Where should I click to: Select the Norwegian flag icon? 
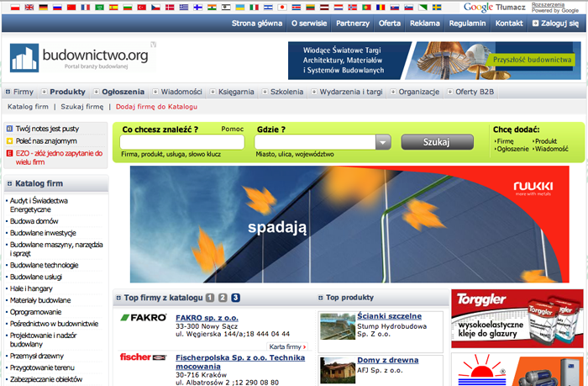pyautogui.click(x=353, y=7)
